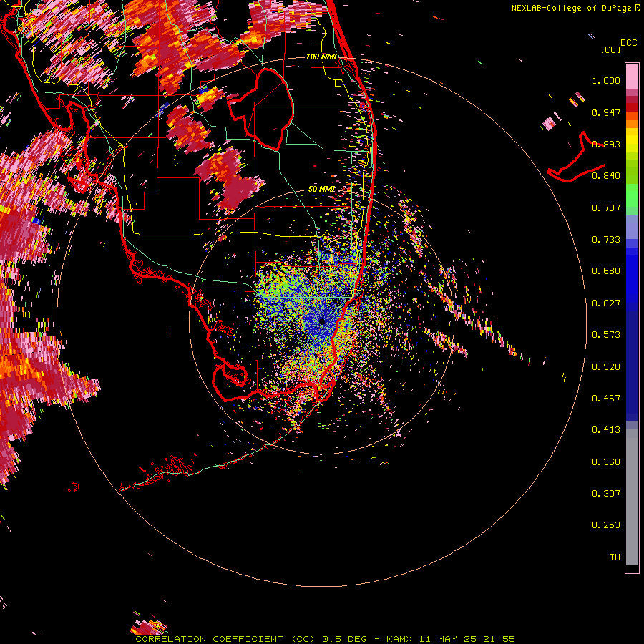This screenshot has width=644, height=644.
Task: Pick the pink swatch atop the color bar
Action: 632,76
